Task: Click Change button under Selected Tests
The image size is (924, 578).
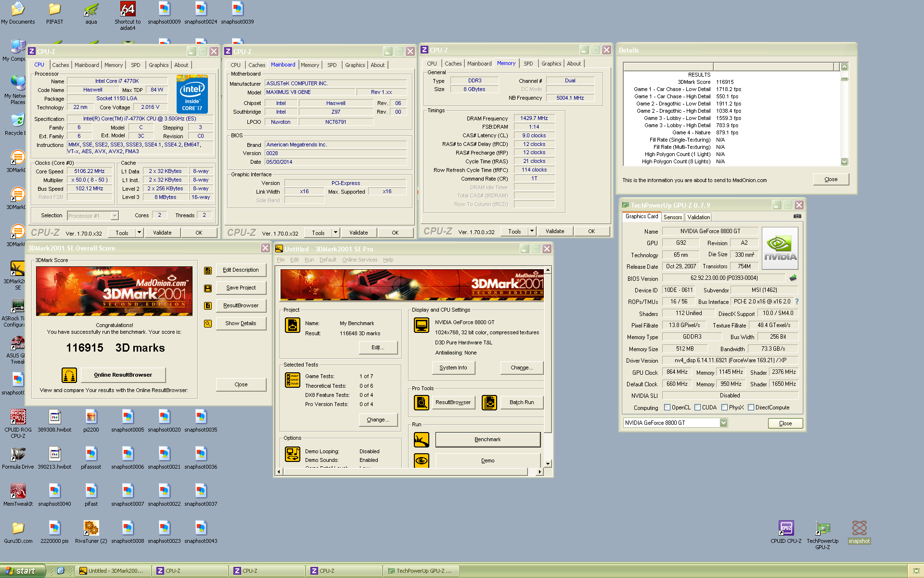Action: (x=378, y=420)
